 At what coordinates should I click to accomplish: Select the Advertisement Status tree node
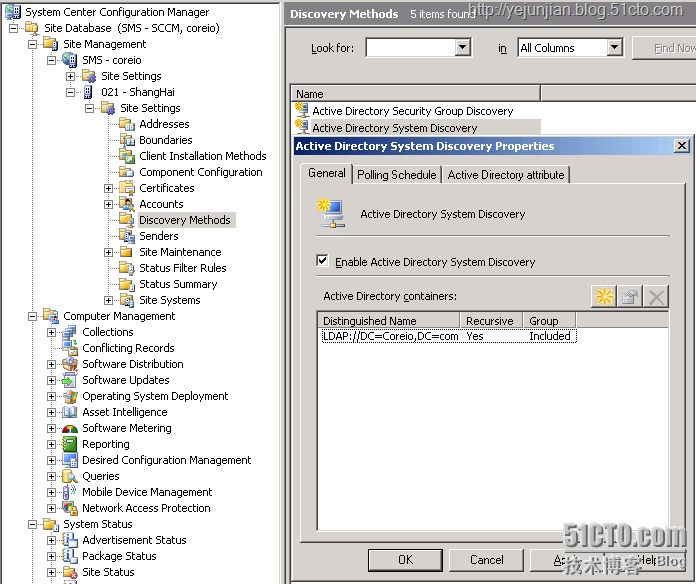pyautogui.click(x=134, y=540)
